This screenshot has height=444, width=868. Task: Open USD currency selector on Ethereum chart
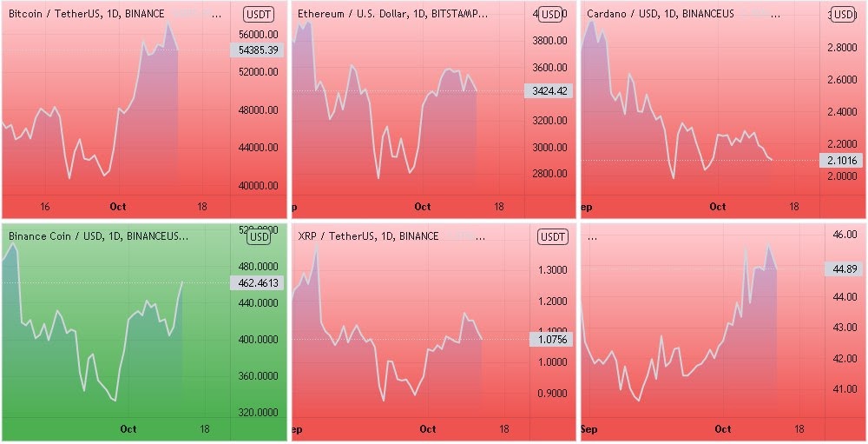coord(550,14)
